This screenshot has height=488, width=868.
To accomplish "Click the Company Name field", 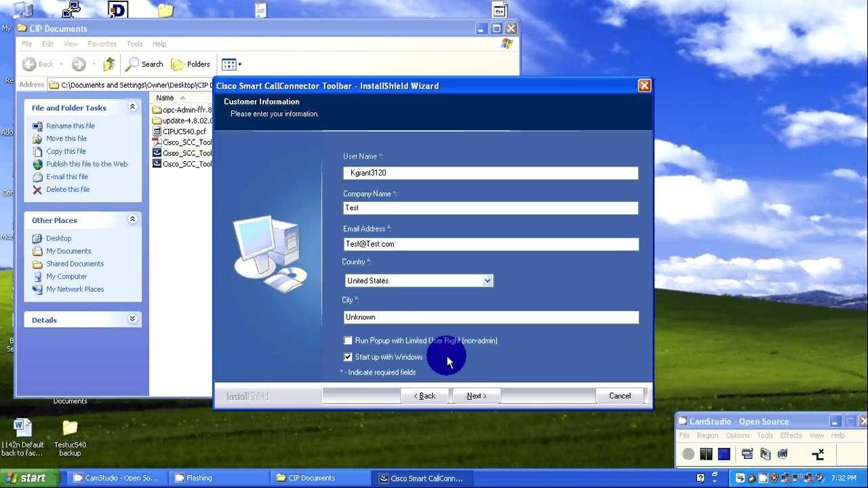I will [x=490, y=208].
